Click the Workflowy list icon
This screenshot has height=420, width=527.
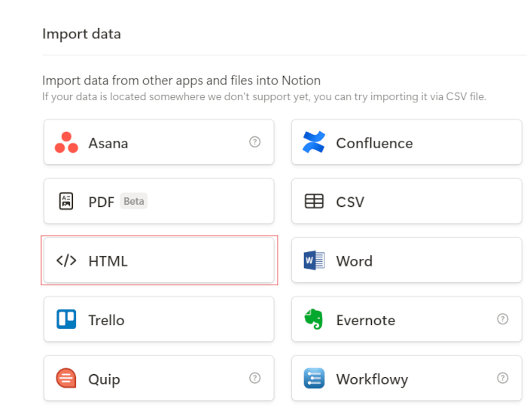pyautogui.click(x=314, y=379)
